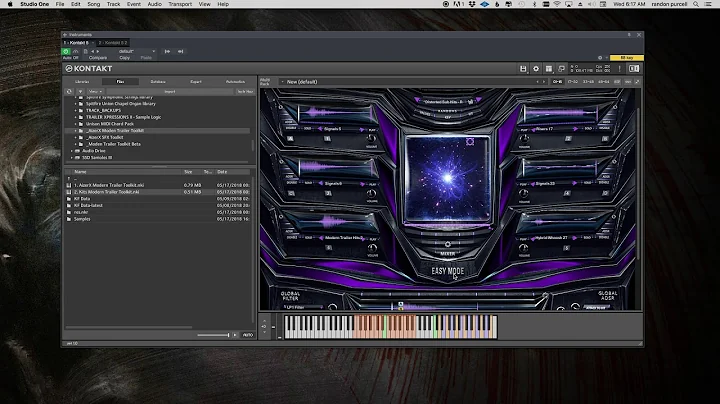
Task: Click the Bluetooth menu bar icon
Action: click(x=534, y=4)
